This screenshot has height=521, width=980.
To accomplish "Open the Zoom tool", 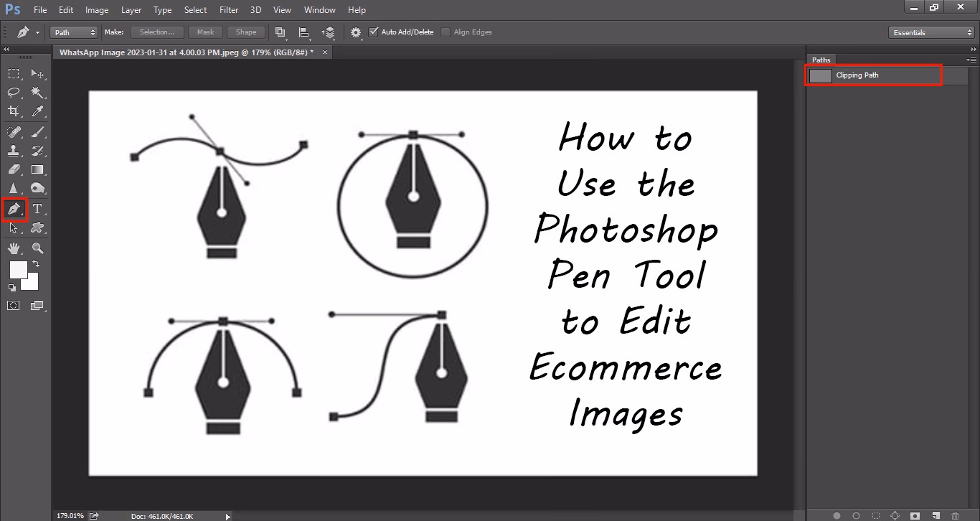I will pyautogui.click(x=37, y=248).
